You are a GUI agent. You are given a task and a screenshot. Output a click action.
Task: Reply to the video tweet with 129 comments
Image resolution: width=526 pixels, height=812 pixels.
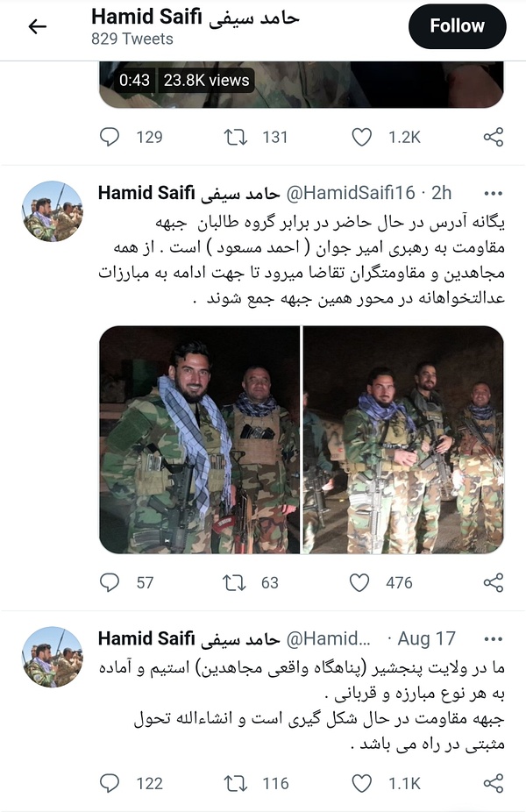110,137
